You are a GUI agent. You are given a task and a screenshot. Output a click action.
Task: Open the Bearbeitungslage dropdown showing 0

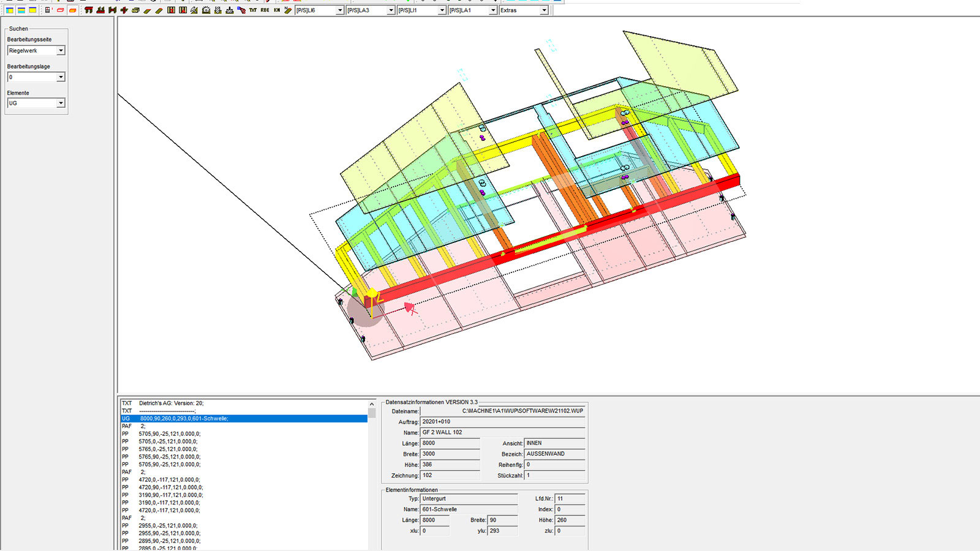(x=61, y=77)
